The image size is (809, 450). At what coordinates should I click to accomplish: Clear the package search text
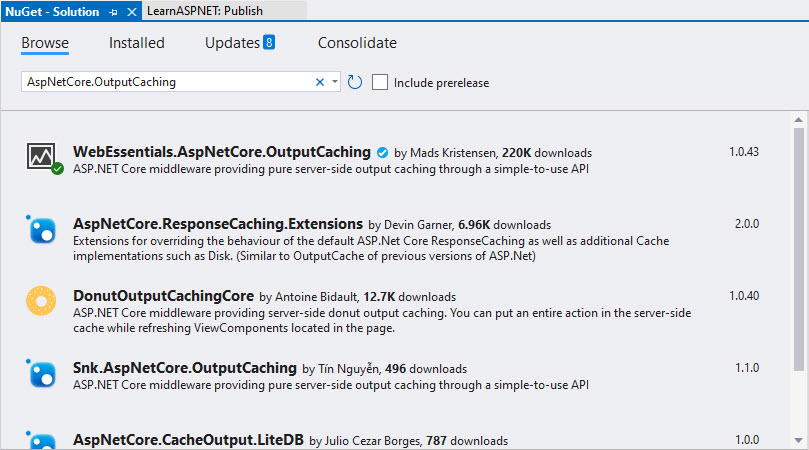click(320, 82)
